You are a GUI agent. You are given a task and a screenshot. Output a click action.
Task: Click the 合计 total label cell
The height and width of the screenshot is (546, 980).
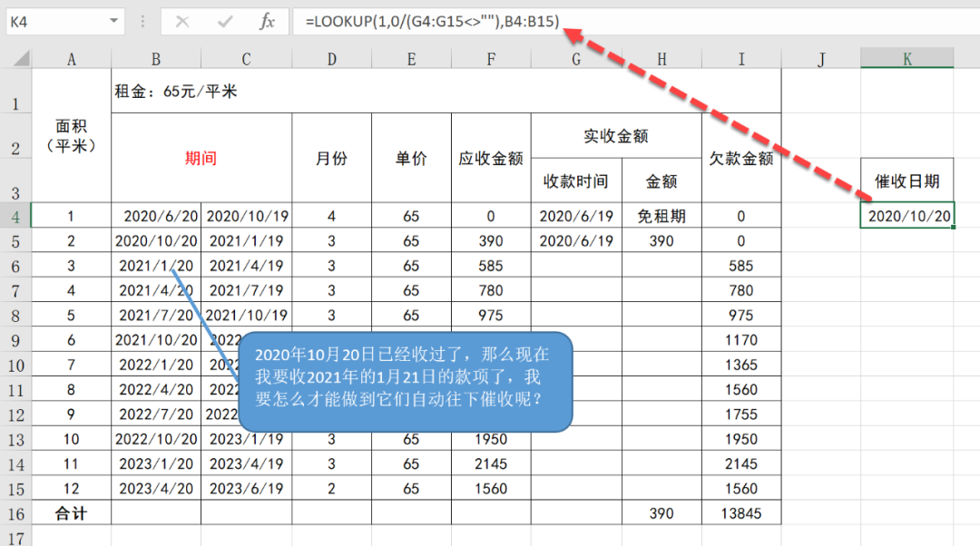click(72, 513)
